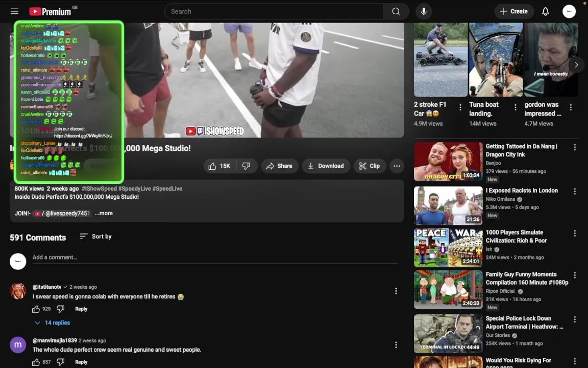Screen dimensions: 588x368
Task: Open the Ripon Official channel
Action: tap(500, 291)
